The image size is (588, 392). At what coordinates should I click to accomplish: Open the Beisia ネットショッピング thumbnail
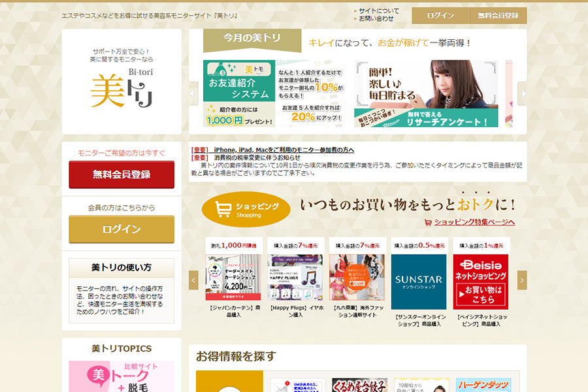(x=481, y=282)
